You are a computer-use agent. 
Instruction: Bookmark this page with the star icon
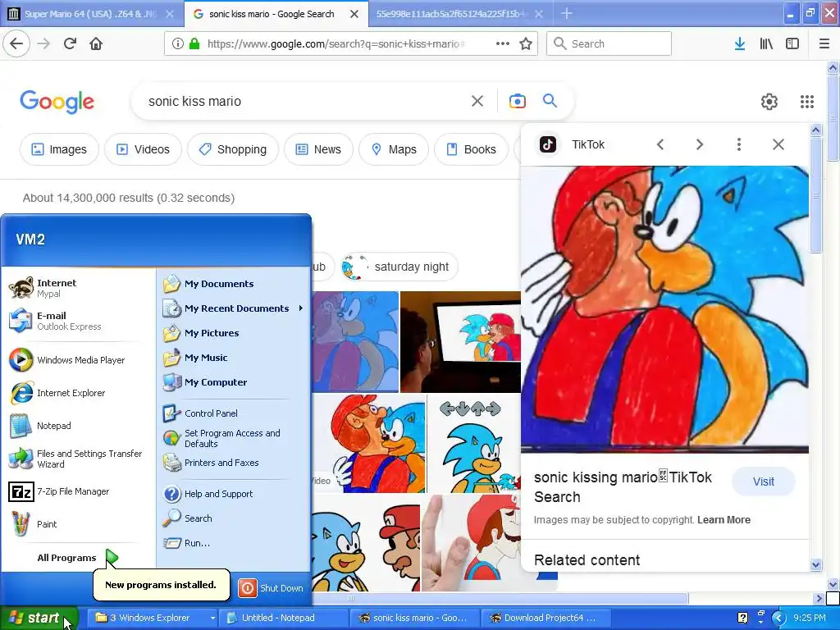(526, 43)
